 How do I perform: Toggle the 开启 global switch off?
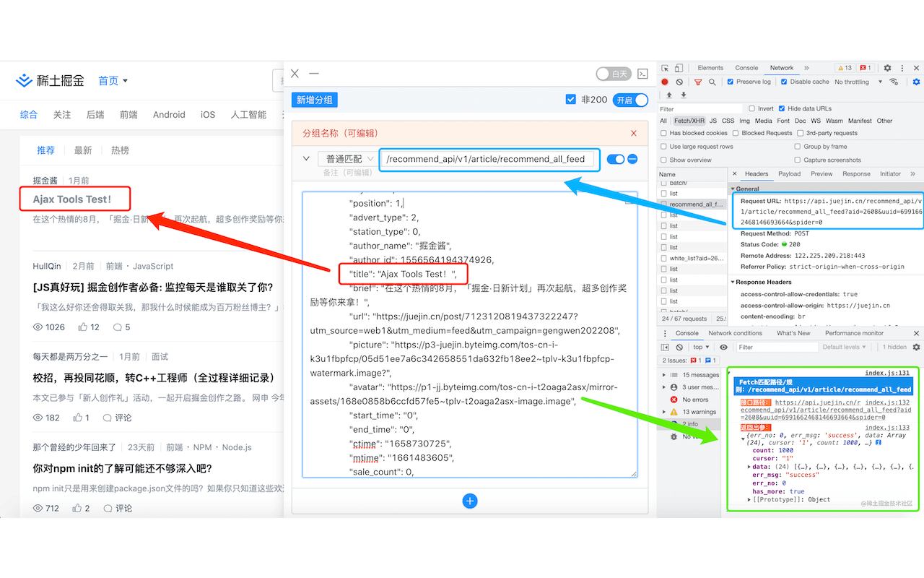click(630, 100)
